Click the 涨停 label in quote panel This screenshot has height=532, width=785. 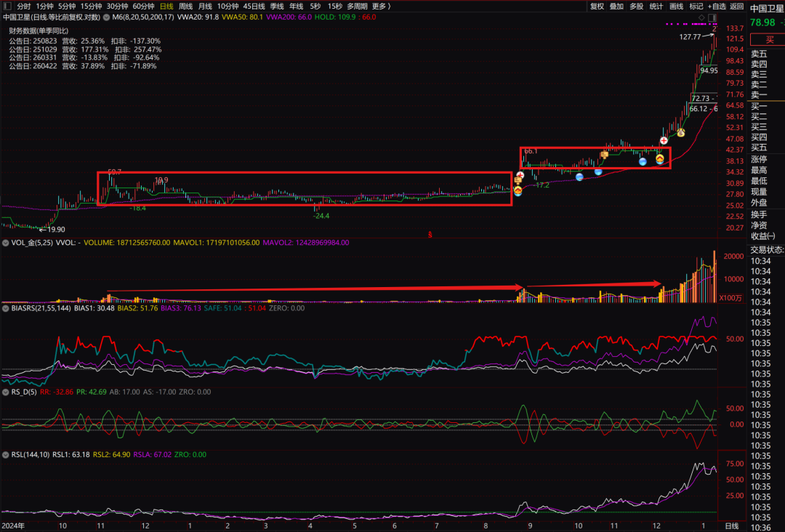pos(759,160)
